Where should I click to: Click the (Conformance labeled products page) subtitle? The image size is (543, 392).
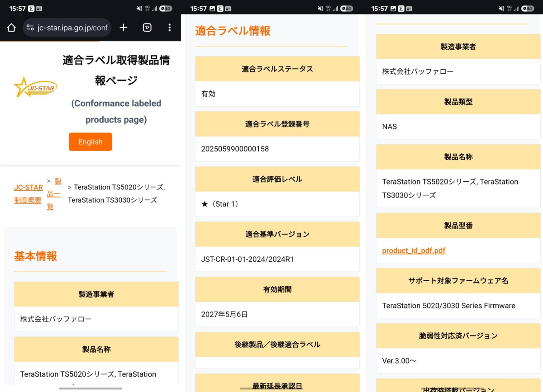point(116,112)
